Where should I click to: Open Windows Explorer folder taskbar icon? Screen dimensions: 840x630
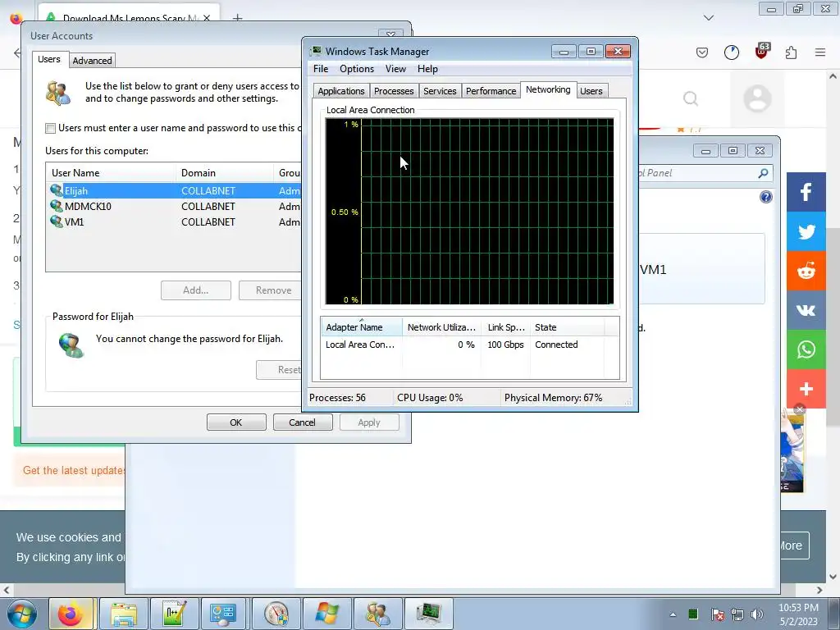coord(123,614)
